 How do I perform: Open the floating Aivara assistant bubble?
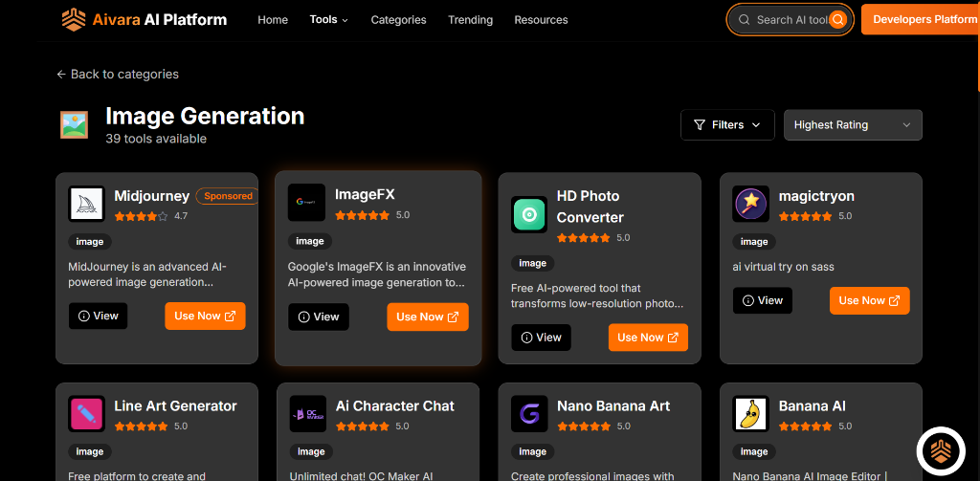pos(941,451)
